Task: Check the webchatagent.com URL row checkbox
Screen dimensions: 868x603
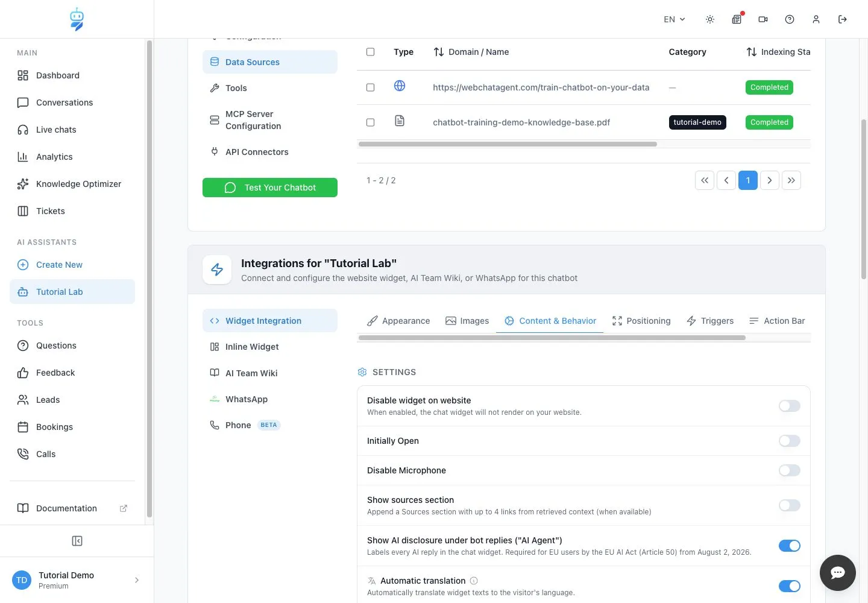Action: (371, 87)
